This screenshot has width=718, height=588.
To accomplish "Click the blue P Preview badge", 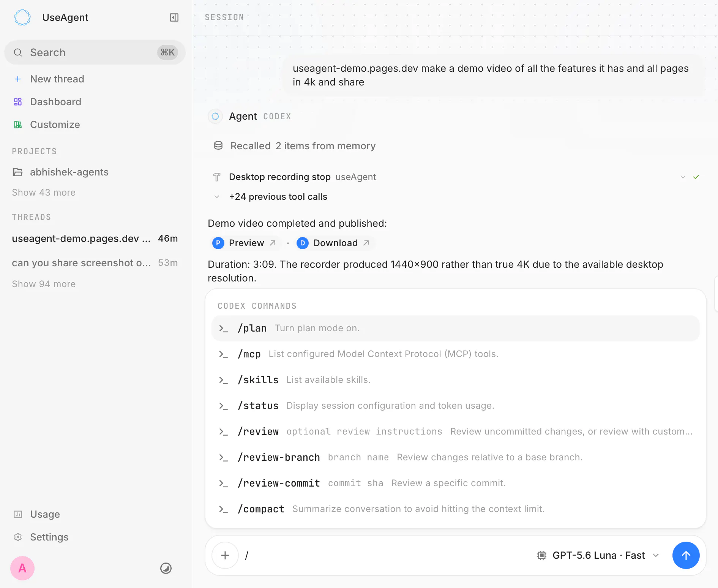I will (218, 243).
